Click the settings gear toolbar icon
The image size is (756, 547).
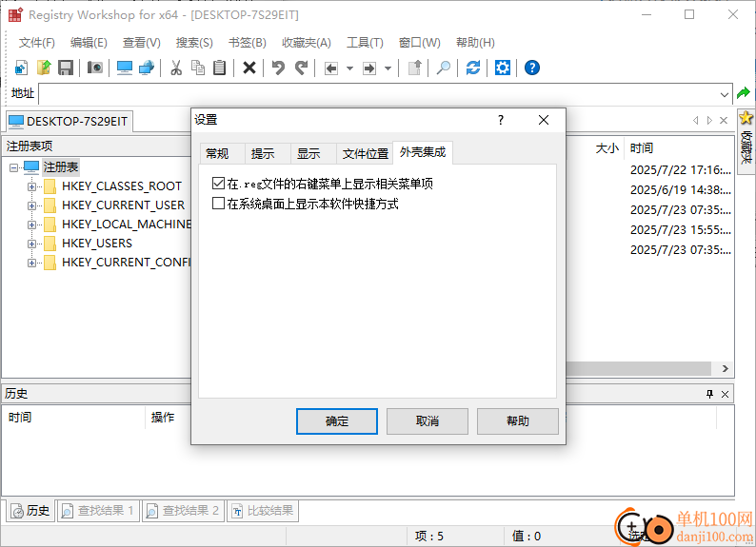tap(503, 68)
